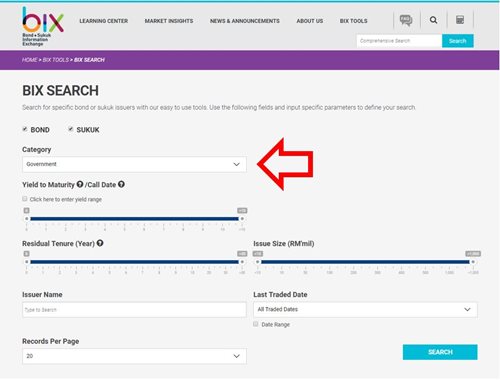The height and width of the screenshot is (380, 500).
Task: Open NEWS & ANNOUNCEMENTS menu
Action: [245, 21]
